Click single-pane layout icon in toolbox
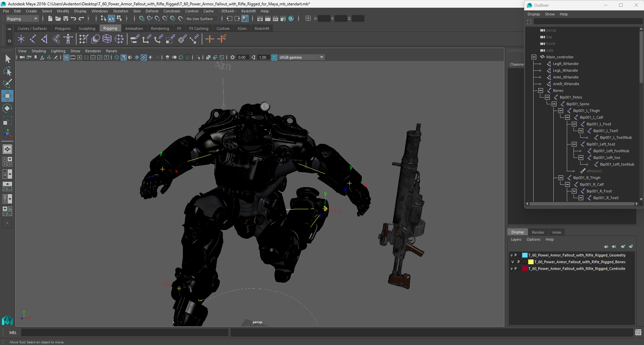This screenshot has width=644, height=345. click(7, 149)
